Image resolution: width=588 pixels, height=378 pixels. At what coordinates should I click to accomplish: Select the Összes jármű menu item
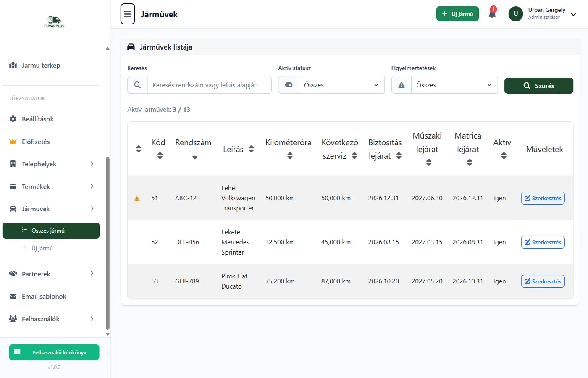click(x=51, y=231)
